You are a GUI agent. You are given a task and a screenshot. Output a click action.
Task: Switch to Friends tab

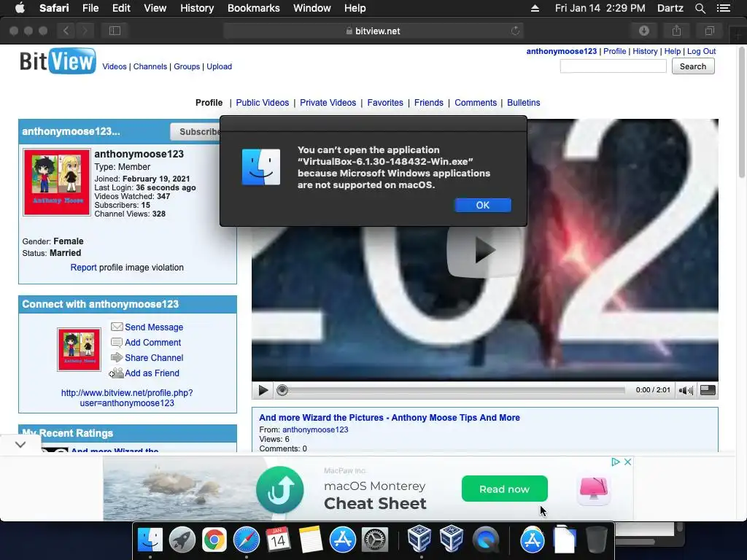click(x=429, y=103)
